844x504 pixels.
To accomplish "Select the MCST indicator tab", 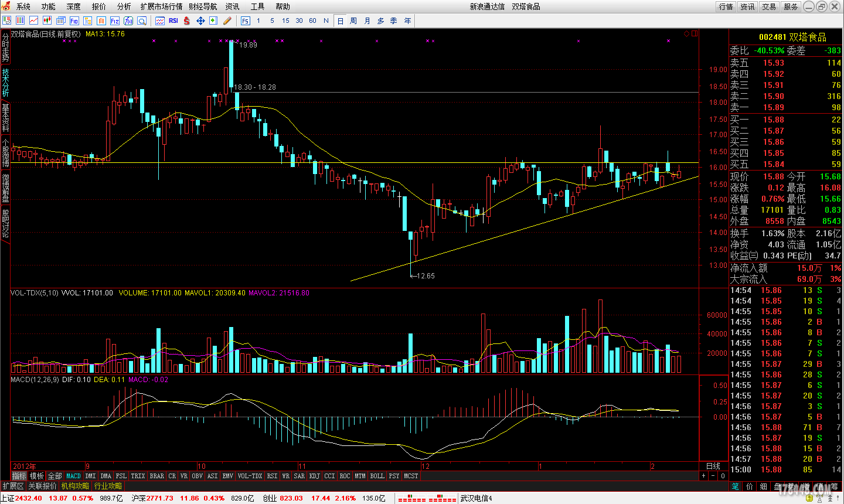I will (411, 476).
